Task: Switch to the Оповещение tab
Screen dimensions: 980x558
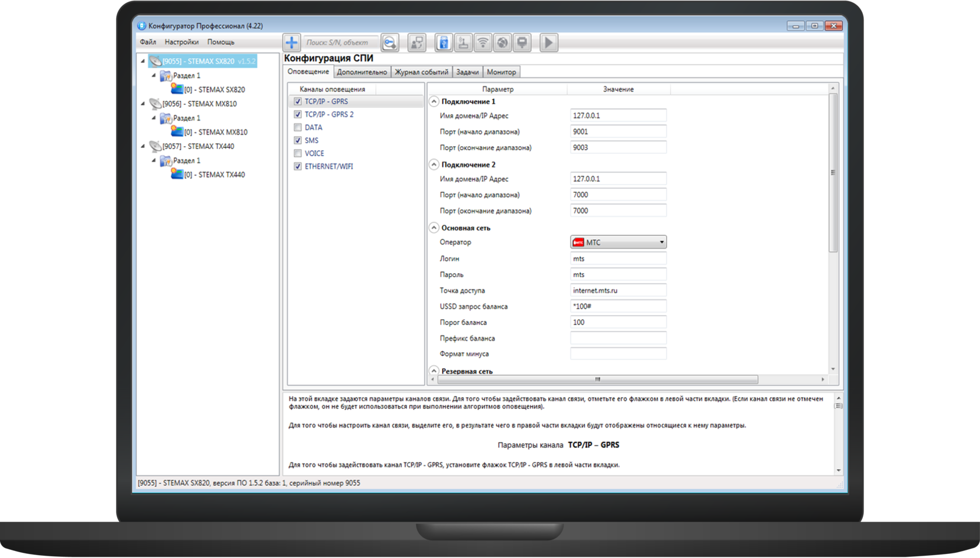Action: pos(309,72)
